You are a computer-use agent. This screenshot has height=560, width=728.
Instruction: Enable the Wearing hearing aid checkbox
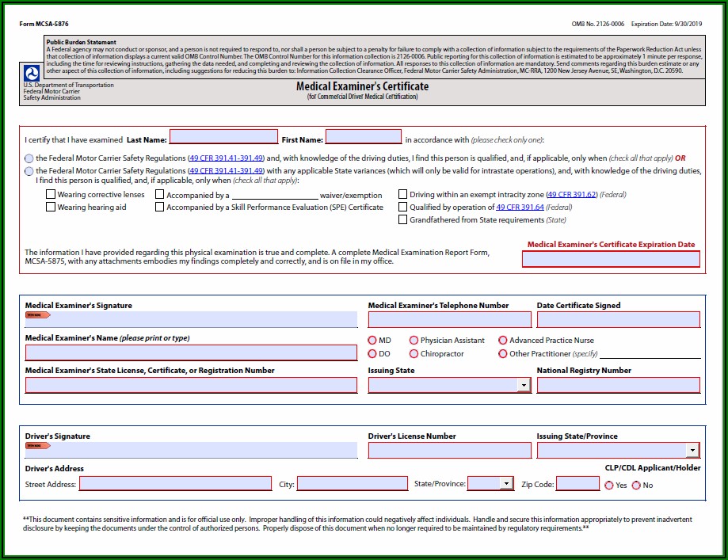[x=51, y=207]
